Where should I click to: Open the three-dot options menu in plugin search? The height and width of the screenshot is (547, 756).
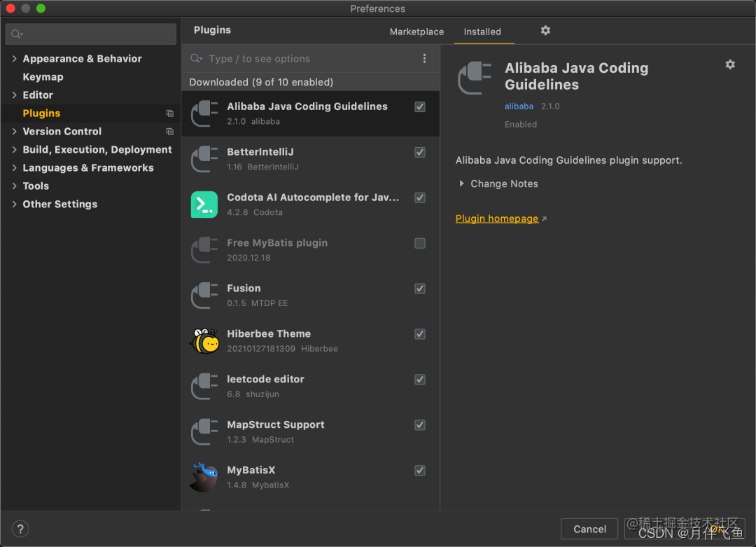[424, 58]
